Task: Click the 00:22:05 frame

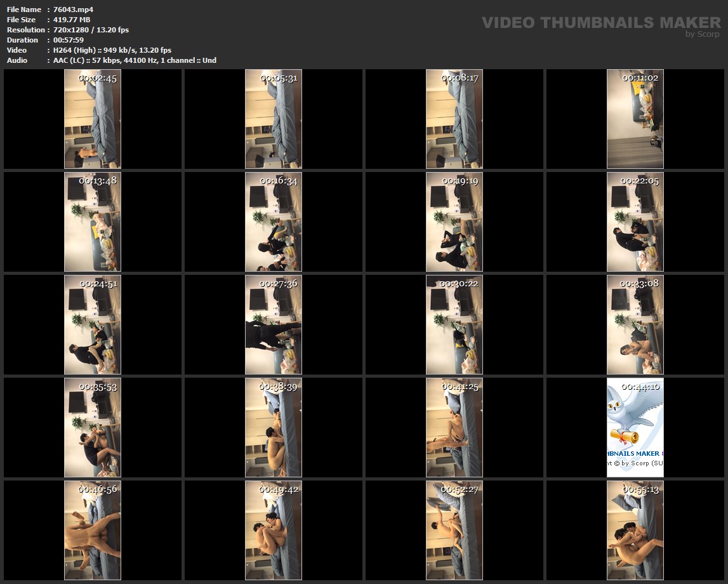Action: (x=635, y=222)
